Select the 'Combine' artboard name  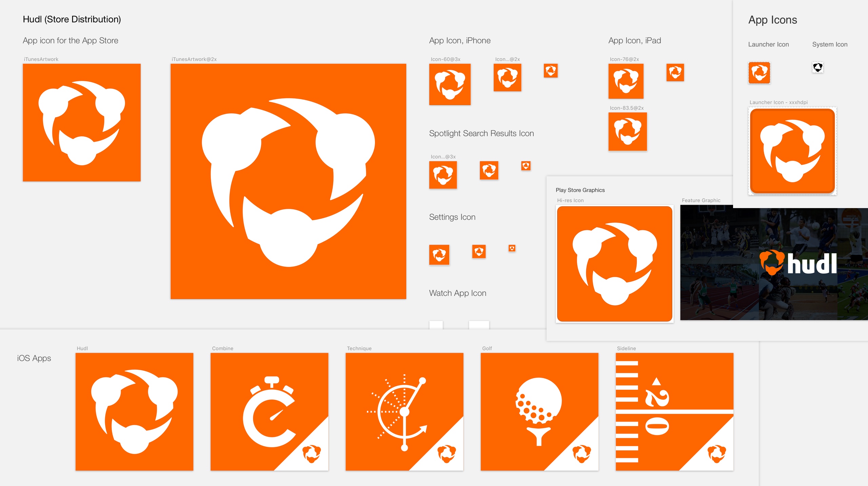222,348
